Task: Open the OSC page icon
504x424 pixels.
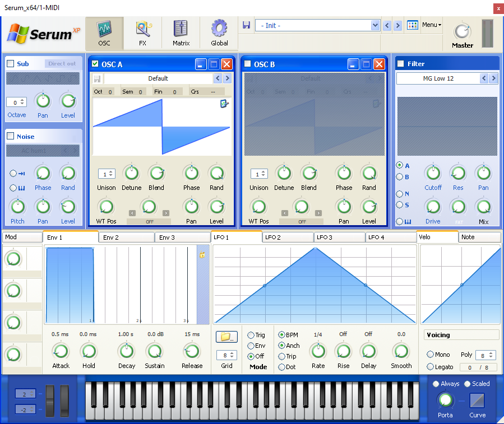Action: [104, 34]
